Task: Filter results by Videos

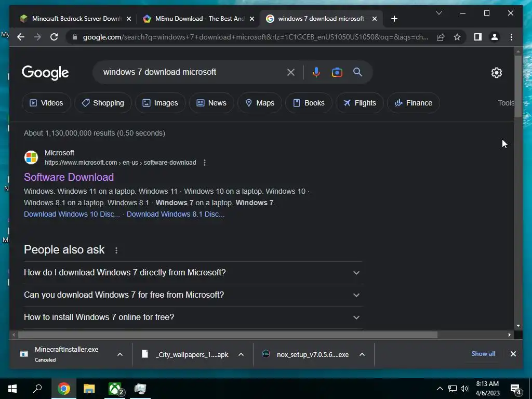Action: pos(46,103)
